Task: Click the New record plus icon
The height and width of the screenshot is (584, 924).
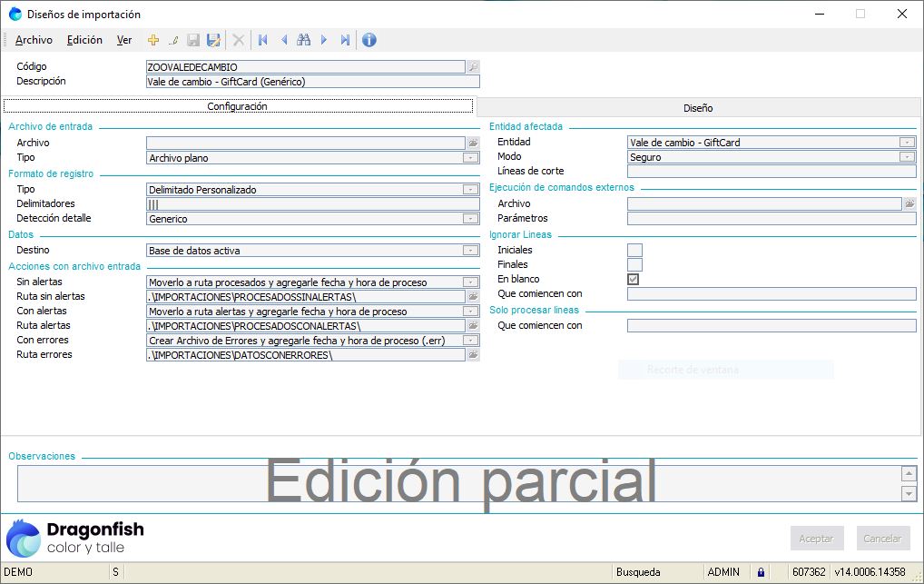Action: click(153, 40)
